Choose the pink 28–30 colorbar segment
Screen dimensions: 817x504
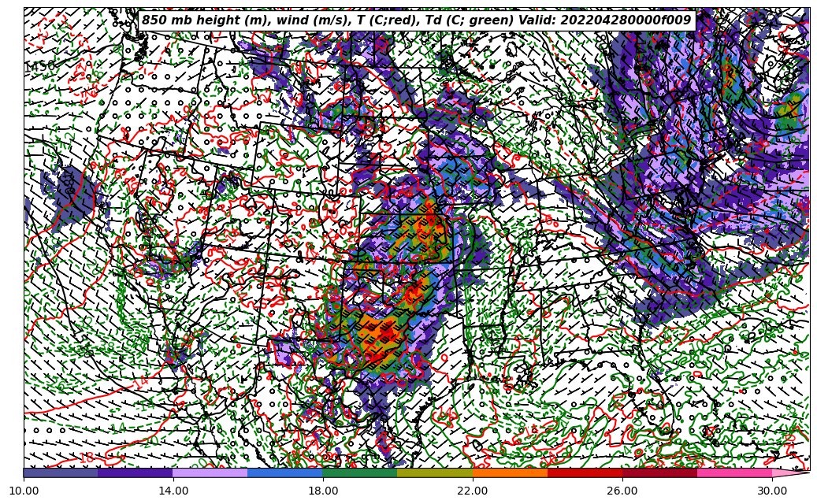[734, 472]
